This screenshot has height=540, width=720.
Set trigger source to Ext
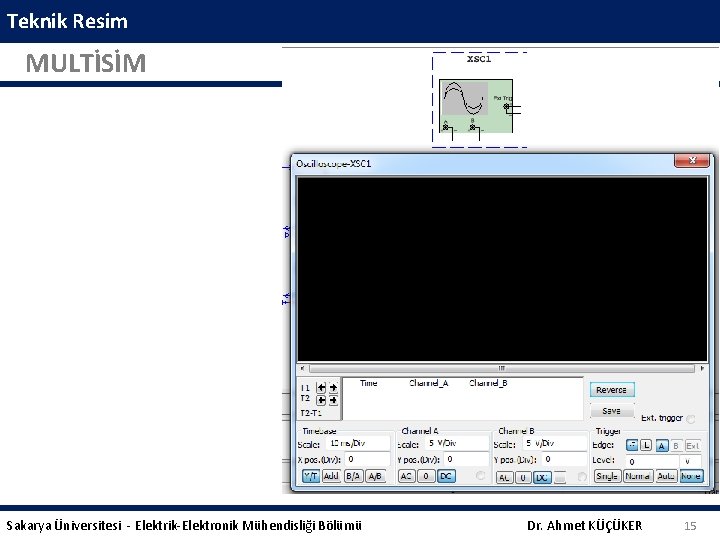click(x=692, y=445)
